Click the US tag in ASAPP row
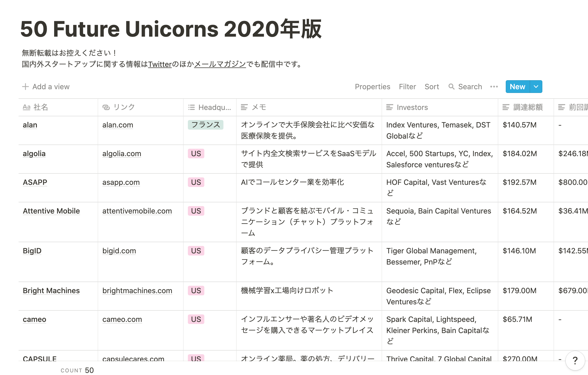Viewport: 588px width, 375px height. point(196,182)
